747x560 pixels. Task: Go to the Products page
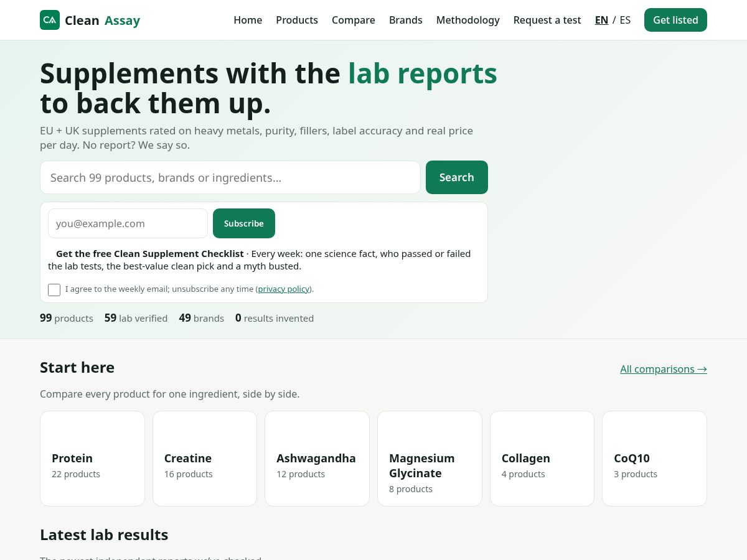[x=297, y=20]
